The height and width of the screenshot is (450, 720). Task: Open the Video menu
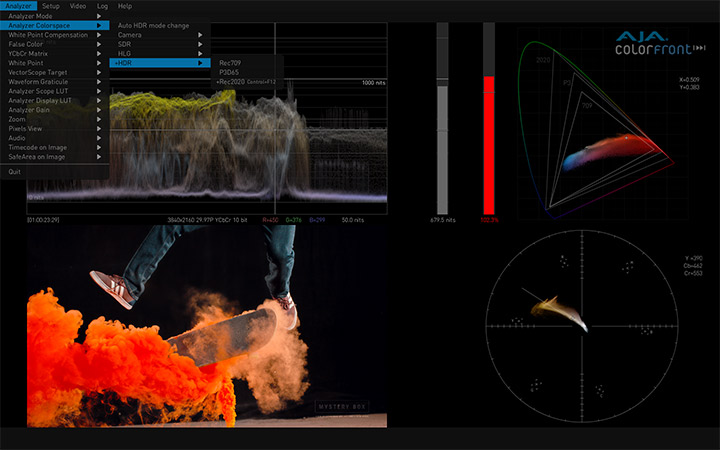[x=77, y=6]
